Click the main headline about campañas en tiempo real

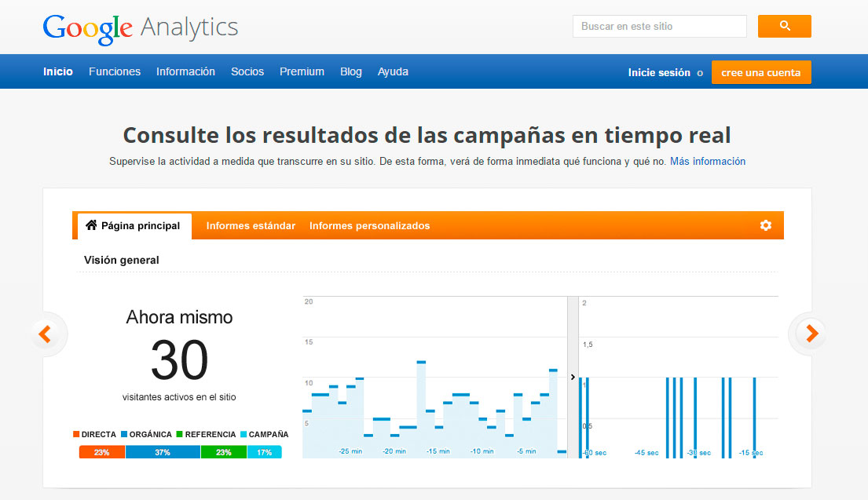(427, 135)
